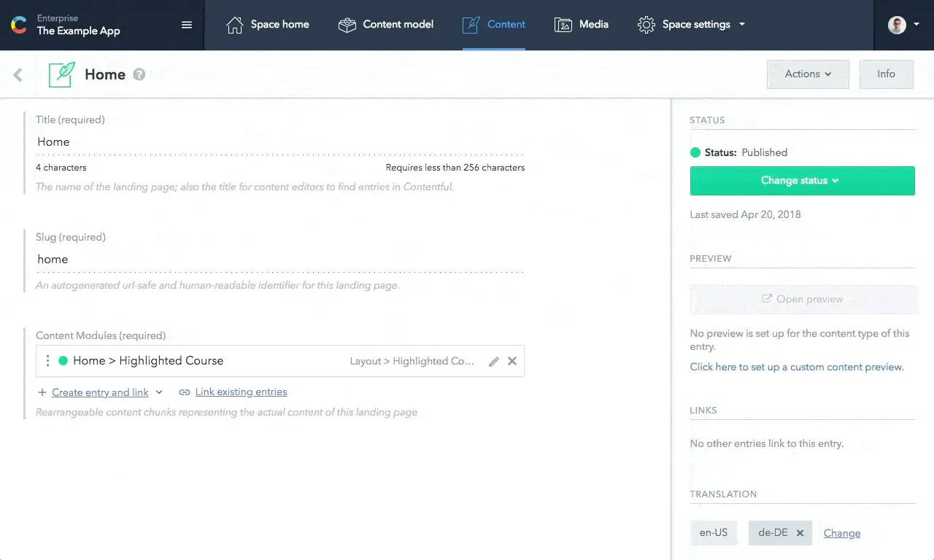Viewport: 934px width, 560px height.
Task: Click the drag handle of Highlighted Course
Action: tap(47, 361)
